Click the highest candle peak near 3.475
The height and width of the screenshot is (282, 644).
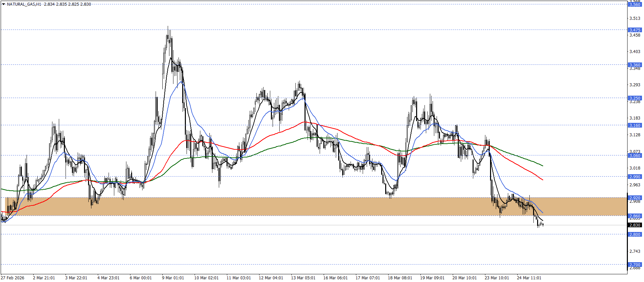pyautogui.click(x=168, y=28)
